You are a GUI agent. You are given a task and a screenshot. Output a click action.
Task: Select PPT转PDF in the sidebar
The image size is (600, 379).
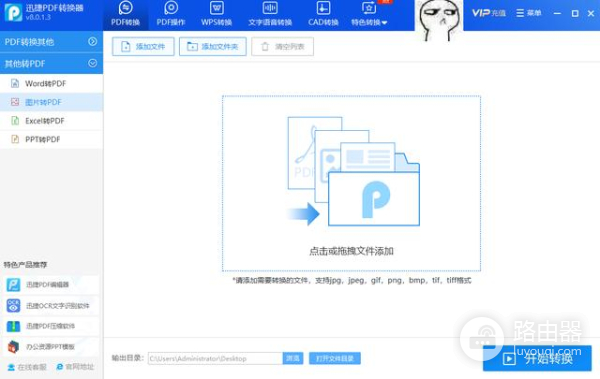(x=51, y=139)
